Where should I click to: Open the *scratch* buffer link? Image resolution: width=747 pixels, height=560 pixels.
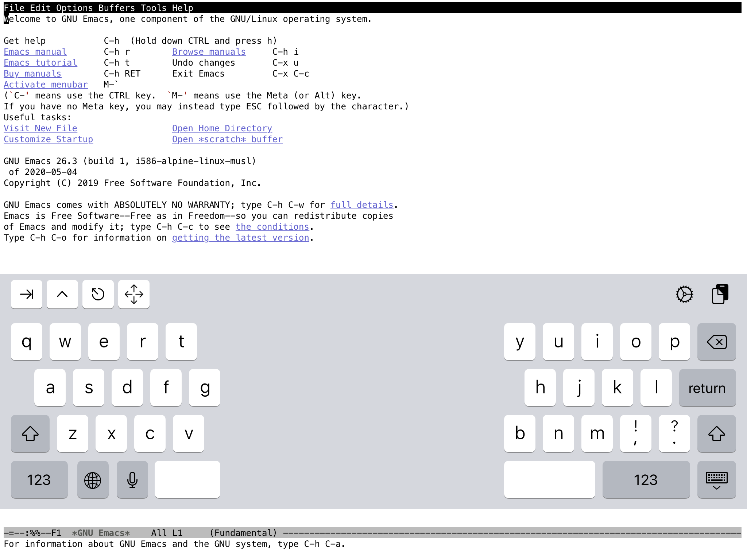(x=227, y=139)
